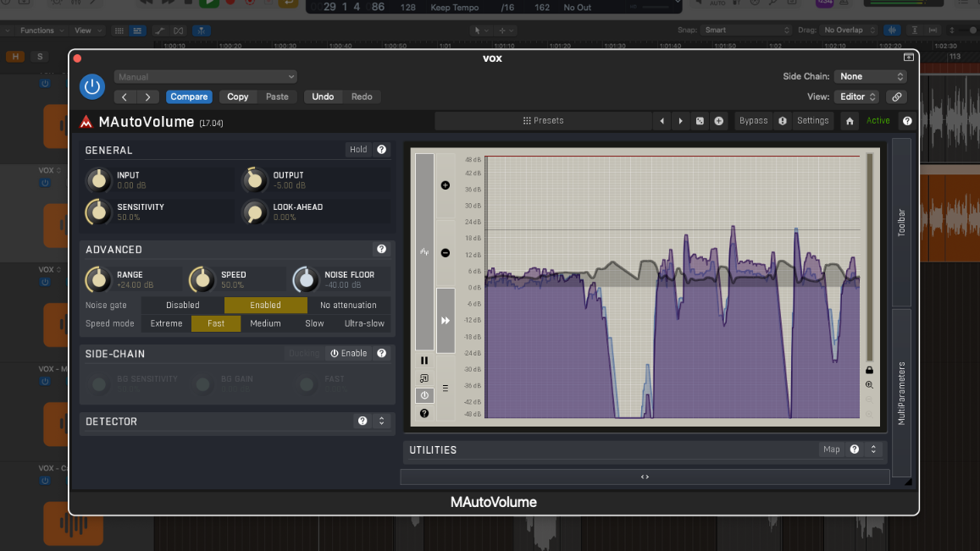Set Noise gate to No attenuation
The width and height of the screenshot is (980, 551).
click(348, 306)
